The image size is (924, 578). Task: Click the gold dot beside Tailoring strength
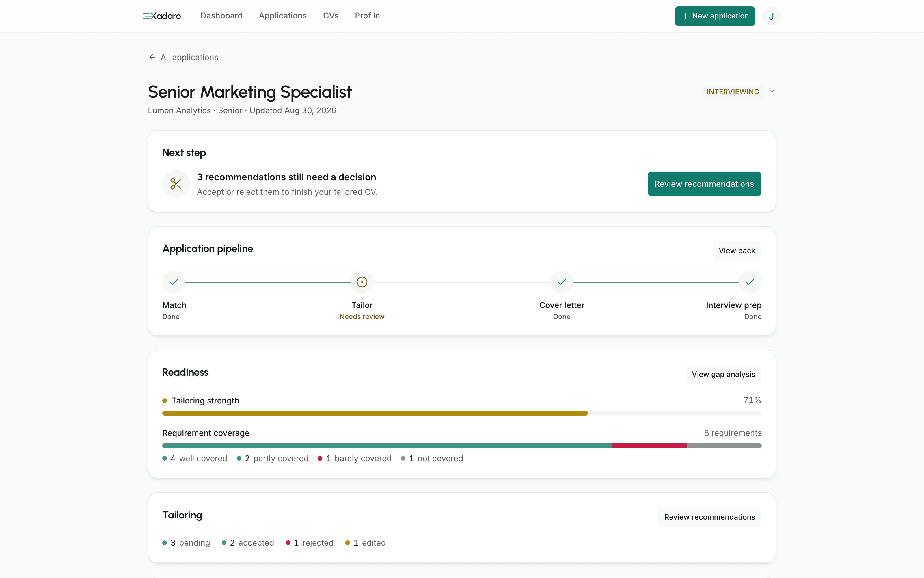pyautogui.click(x=165, y=401)
